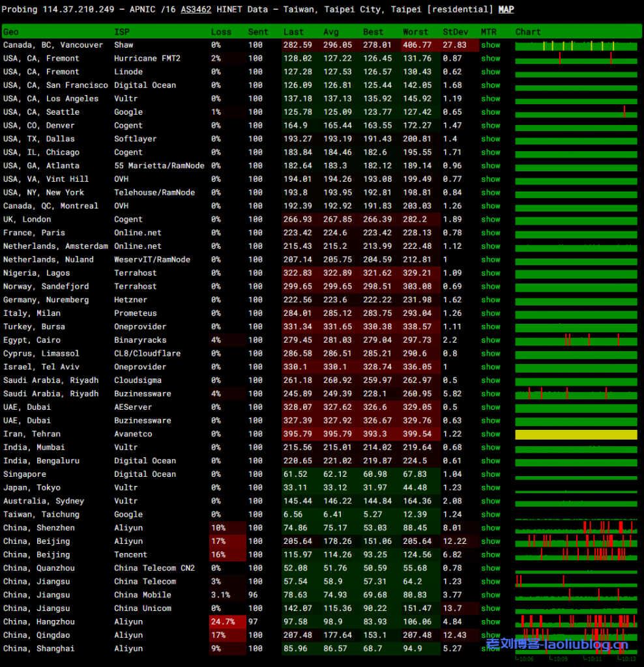Screen dimensions: 644x667
Task: Click the Worst column header
Action: 415,32
